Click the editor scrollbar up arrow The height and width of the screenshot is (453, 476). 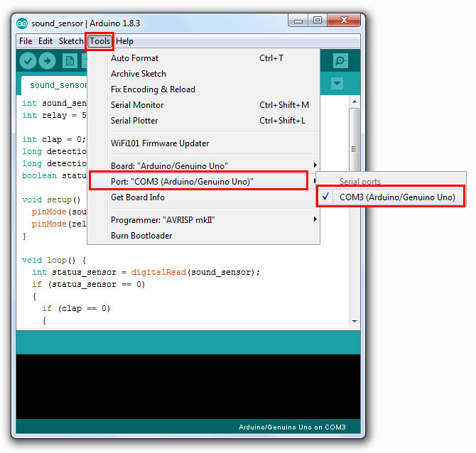tap(355, 102)
